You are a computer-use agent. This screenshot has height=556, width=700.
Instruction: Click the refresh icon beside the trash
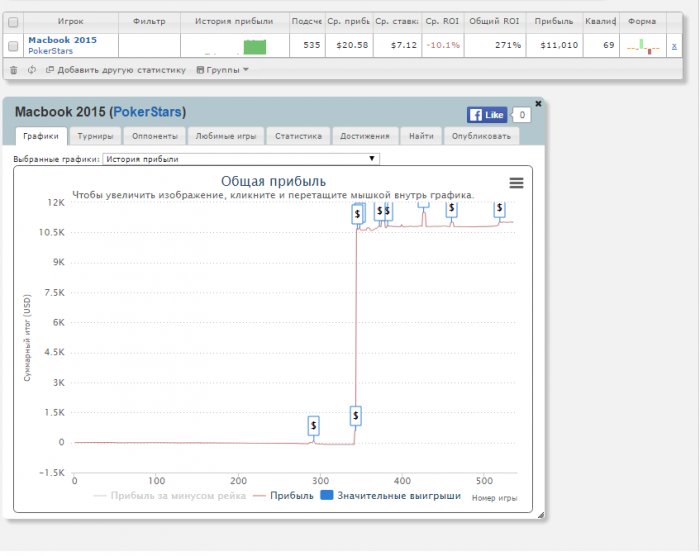(32, 70)
